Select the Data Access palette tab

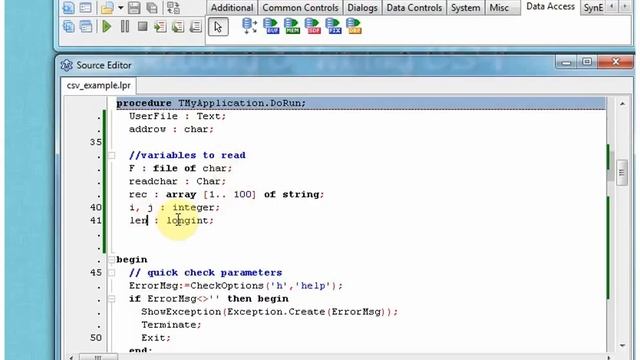pyautogui.click(x=550, y=7)
